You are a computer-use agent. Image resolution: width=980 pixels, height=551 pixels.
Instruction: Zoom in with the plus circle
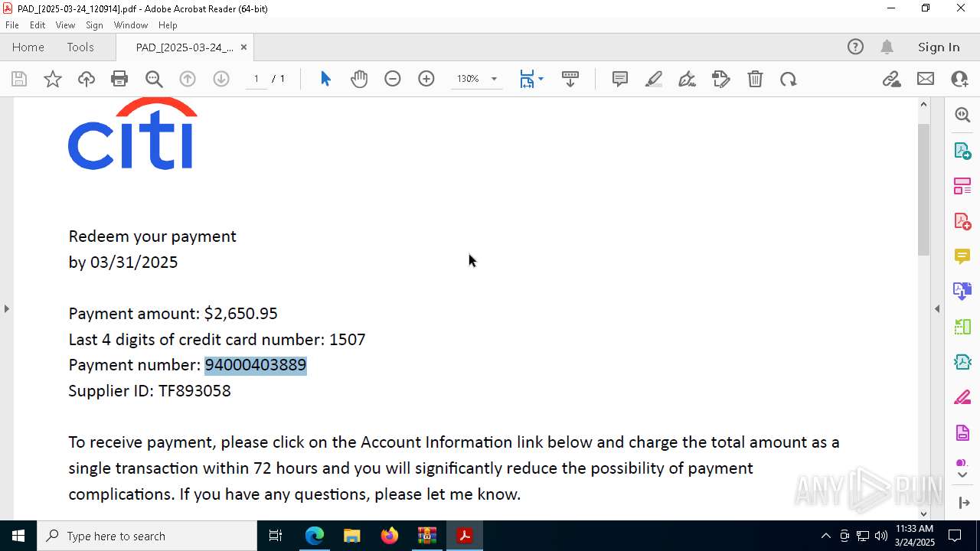tap(426, 79)
